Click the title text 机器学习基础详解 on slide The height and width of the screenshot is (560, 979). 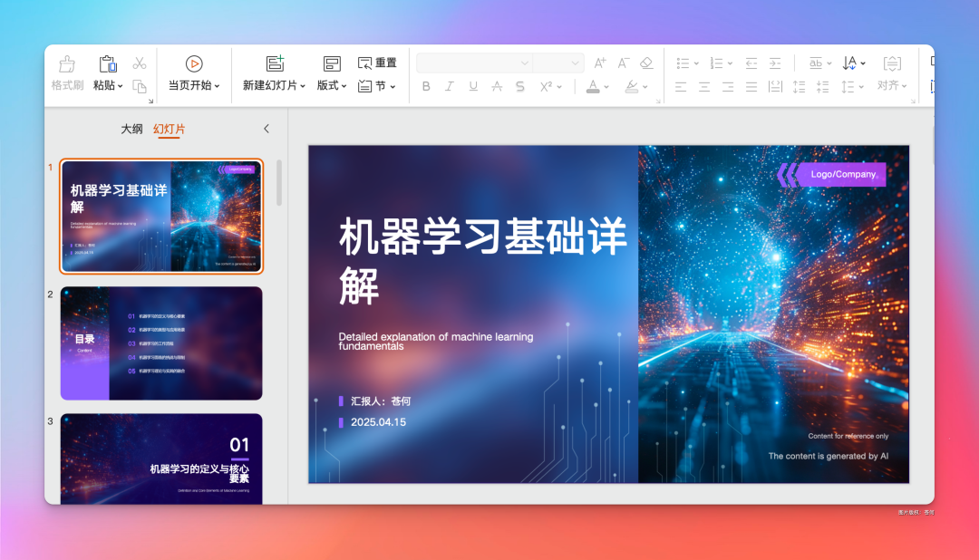tap(482, 261)
